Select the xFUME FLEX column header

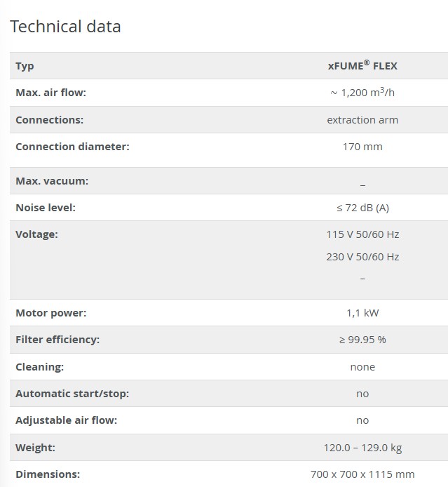click(362, 66)
